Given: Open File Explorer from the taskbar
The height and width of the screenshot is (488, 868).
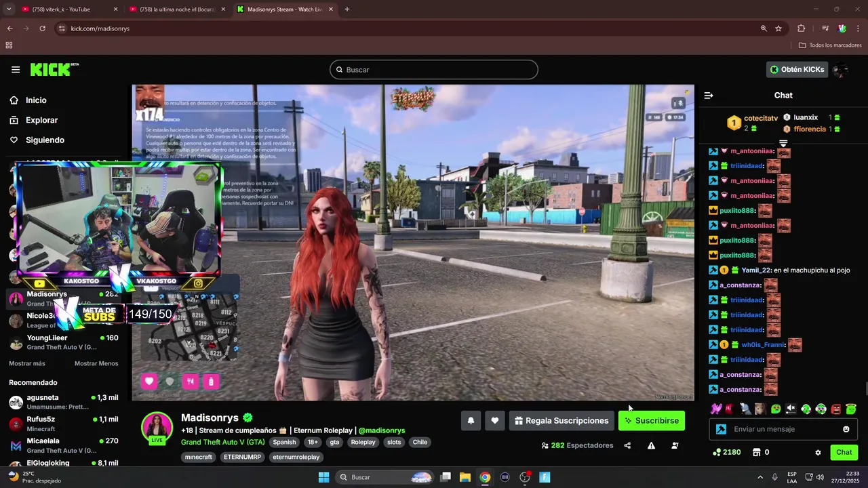Looking at the screenshot, I should coord(465,477).
